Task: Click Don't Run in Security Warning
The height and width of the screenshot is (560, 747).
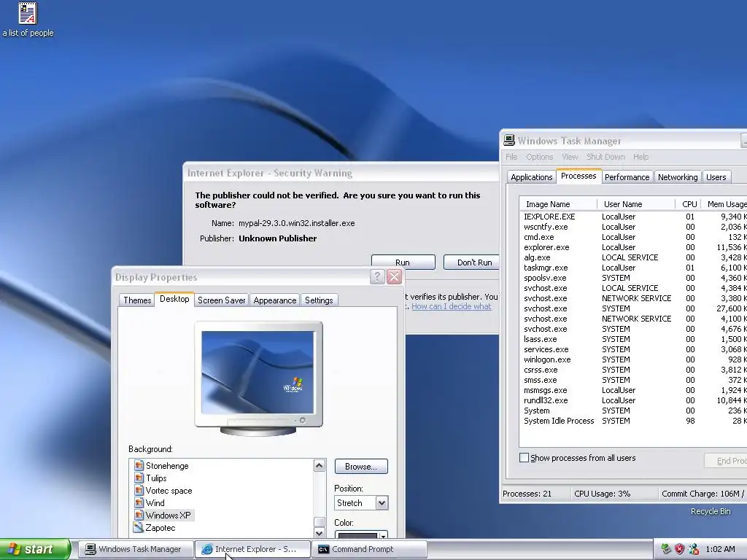Action: point(472,262)
